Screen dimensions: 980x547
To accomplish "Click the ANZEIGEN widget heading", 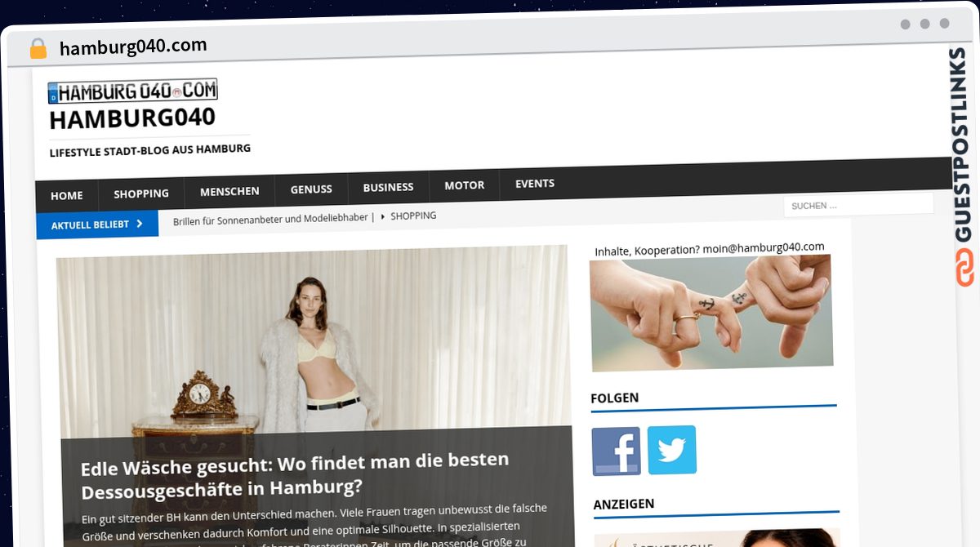I will click(624, 505).
